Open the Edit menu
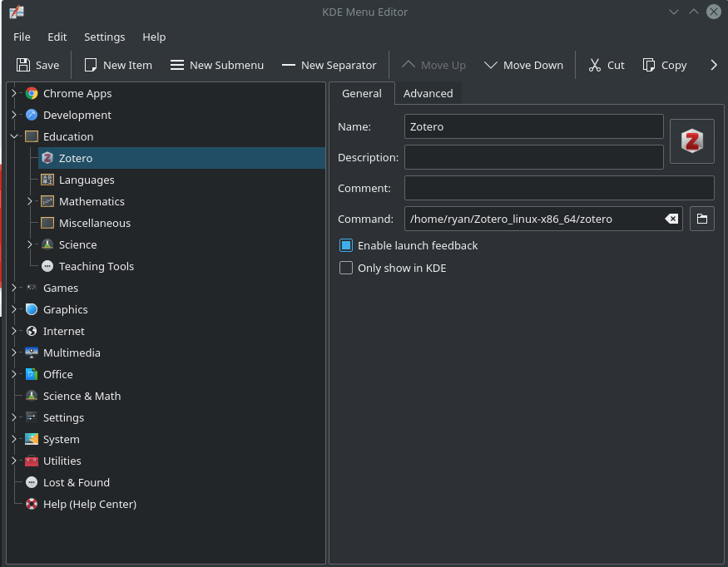Viewport: 728px width, 567px height. 57,37
